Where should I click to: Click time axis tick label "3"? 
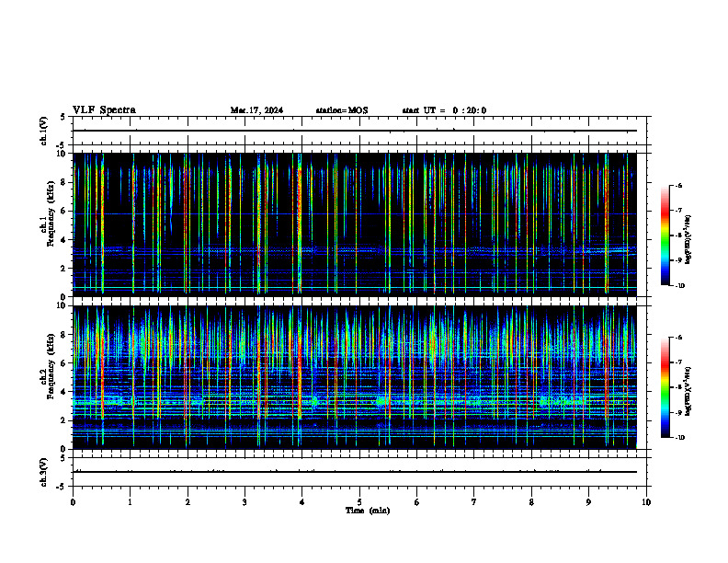(245, 502)
